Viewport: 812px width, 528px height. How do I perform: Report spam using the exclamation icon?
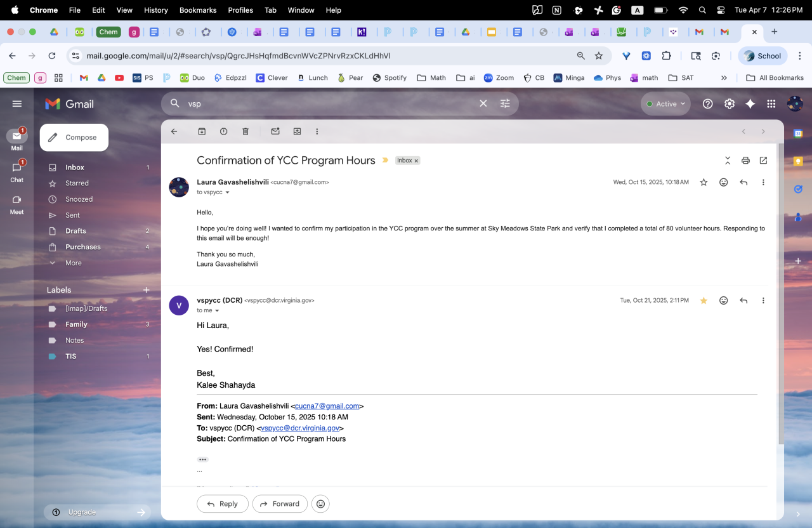point(223,131)
